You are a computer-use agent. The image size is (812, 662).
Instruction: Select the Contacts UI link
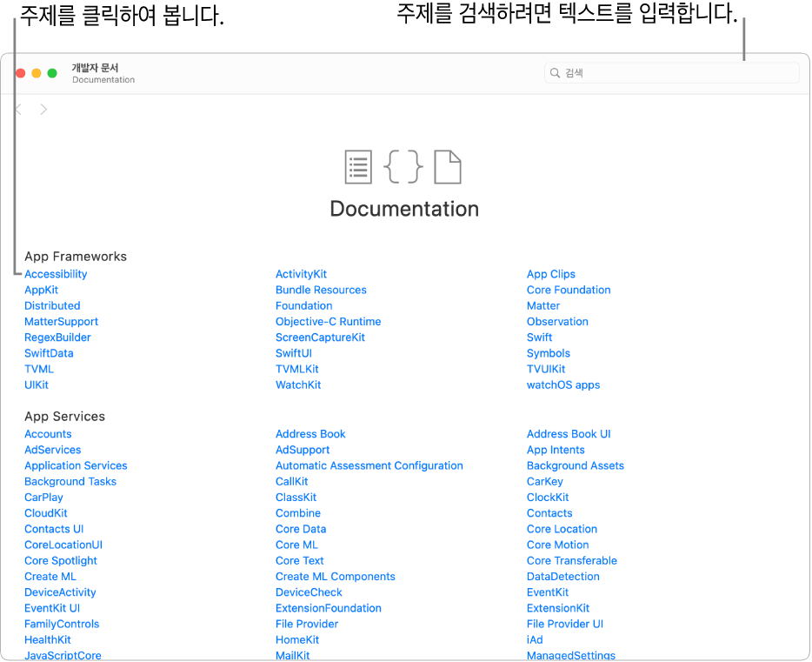click(54, 529)
